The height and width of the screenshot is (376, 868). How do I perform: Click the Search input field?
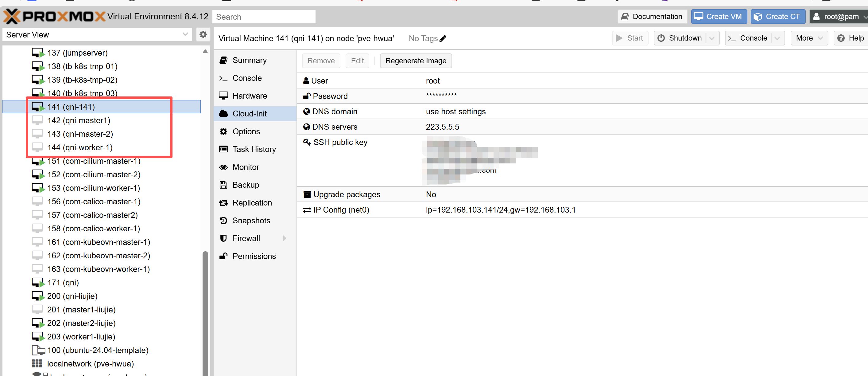click(x=264, y=17)
